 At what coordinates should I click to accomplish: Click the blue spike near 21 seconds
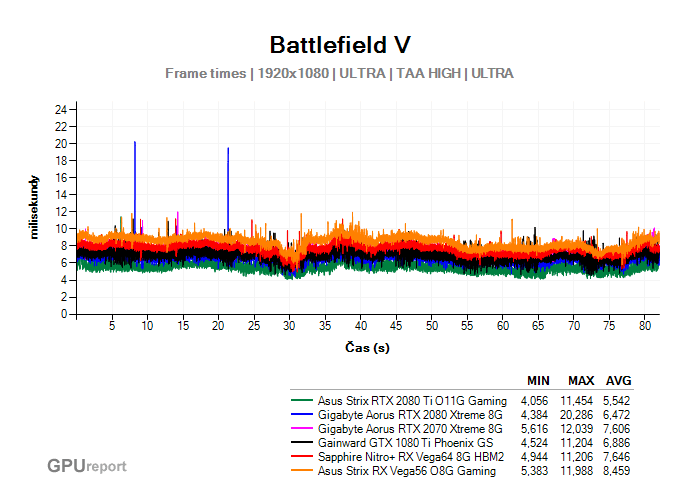tap(228, 189)
